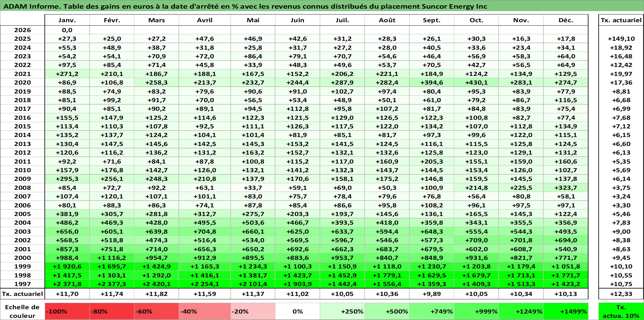This screenshot has height=320, width=644.
Task: Click the -100% red color swatch
Action: click(x=67, y=311)
